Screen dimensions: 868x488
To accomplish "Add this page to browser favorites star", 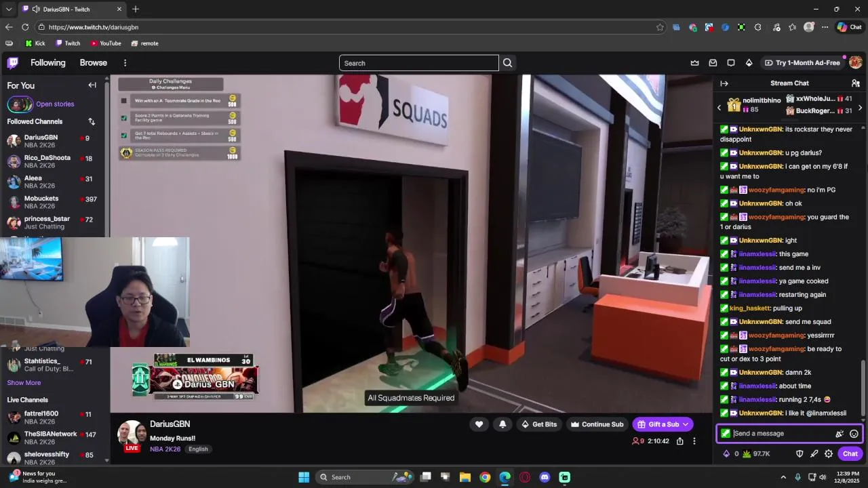I will pyautogui.click(x=660, y=27).
